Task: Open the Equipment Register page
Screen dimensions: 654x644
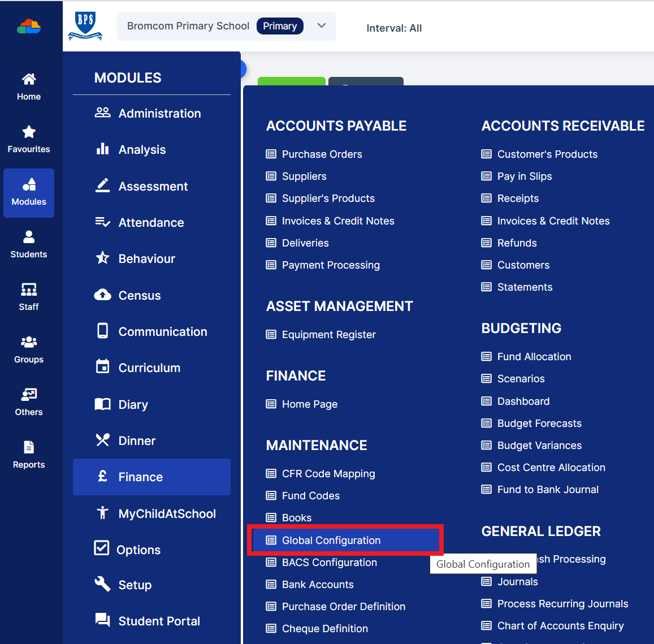Action: point(328,334)
